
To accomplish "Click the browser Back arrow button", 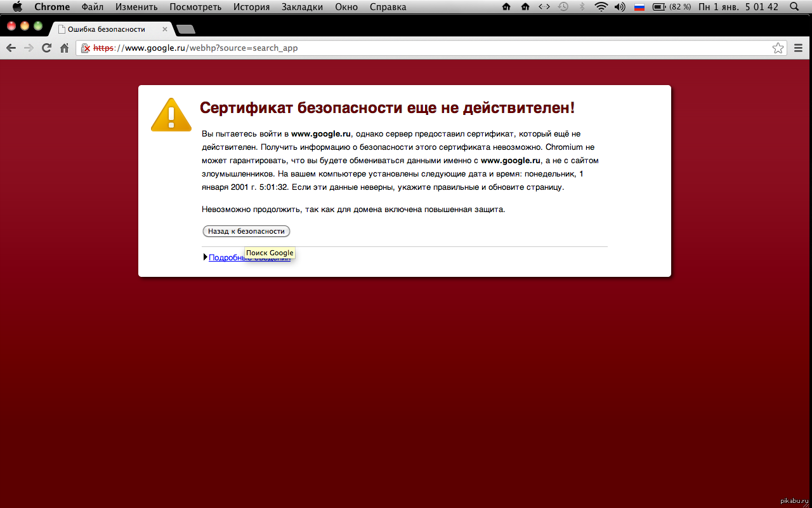I will click(x=11, y=48).
